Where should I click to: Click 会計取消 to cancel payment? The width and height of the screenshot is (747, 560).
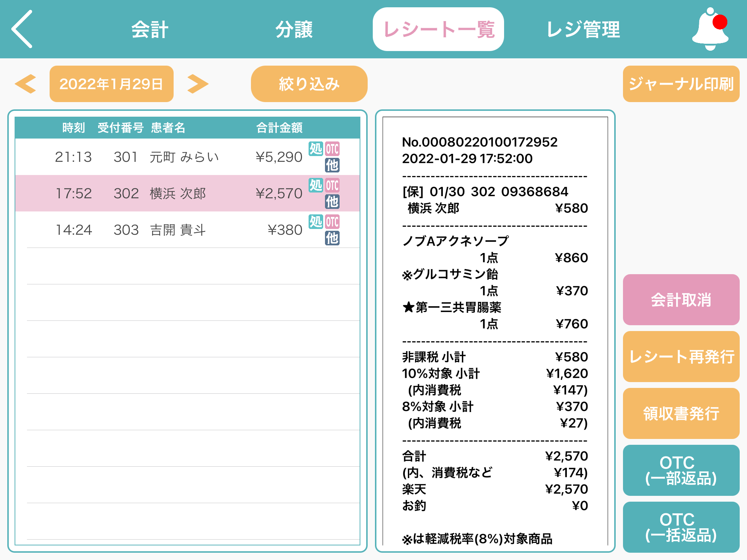point(681,300)
